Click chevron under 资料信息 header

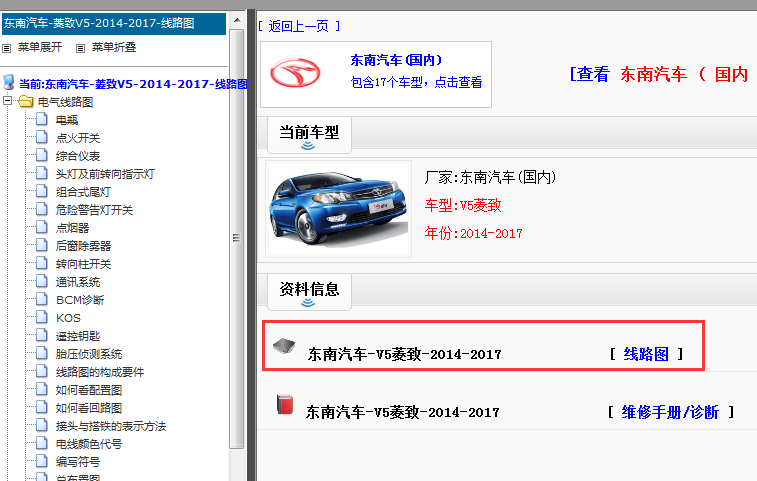tap(308, 303)
